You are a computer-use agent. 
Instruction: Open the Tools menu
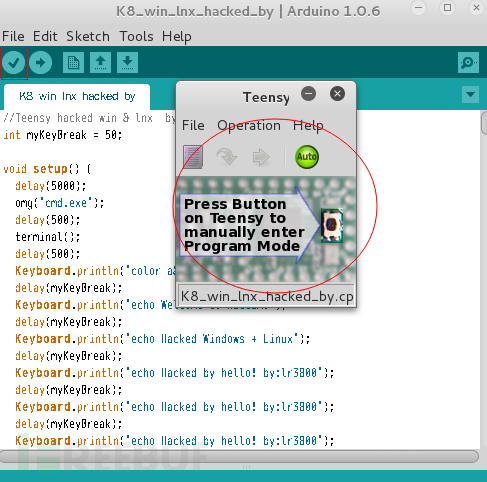coord(137,36)
